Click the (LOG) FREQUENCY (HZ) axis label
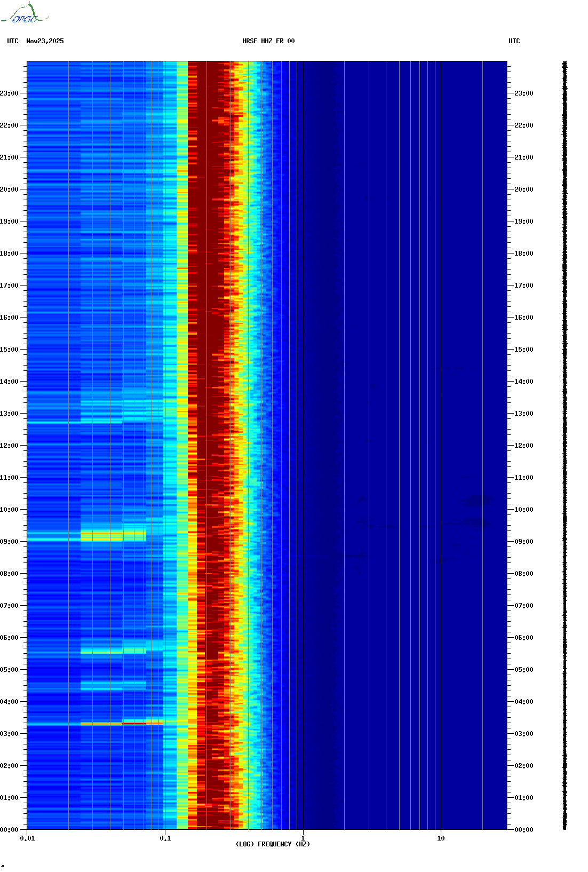 pyautogui.click(x=272, y=844)
